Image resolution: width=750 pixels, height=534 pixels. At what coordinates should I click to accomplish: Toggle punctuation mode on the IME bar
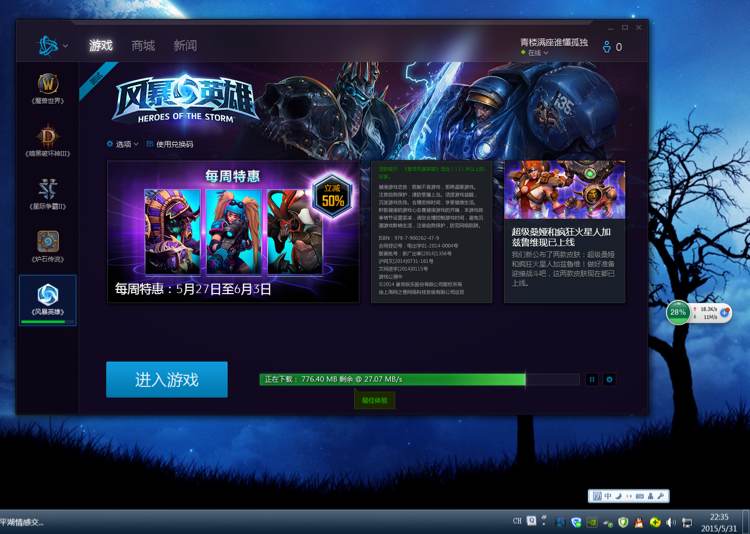(629, 496)
